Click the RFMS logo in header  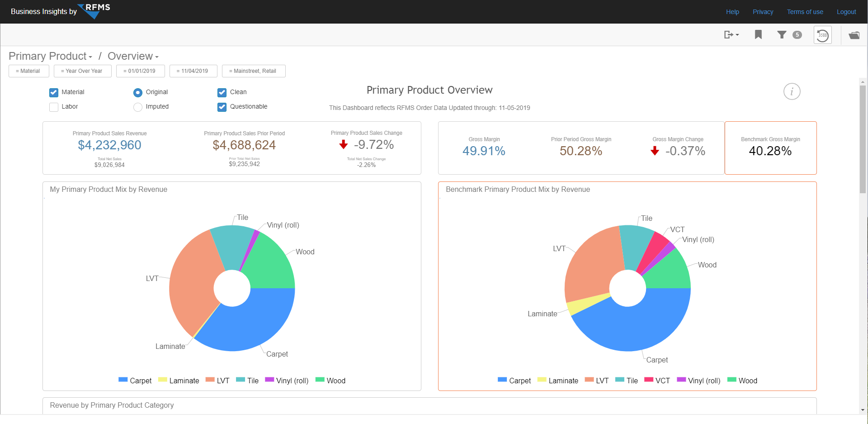[x=95, y=11]
